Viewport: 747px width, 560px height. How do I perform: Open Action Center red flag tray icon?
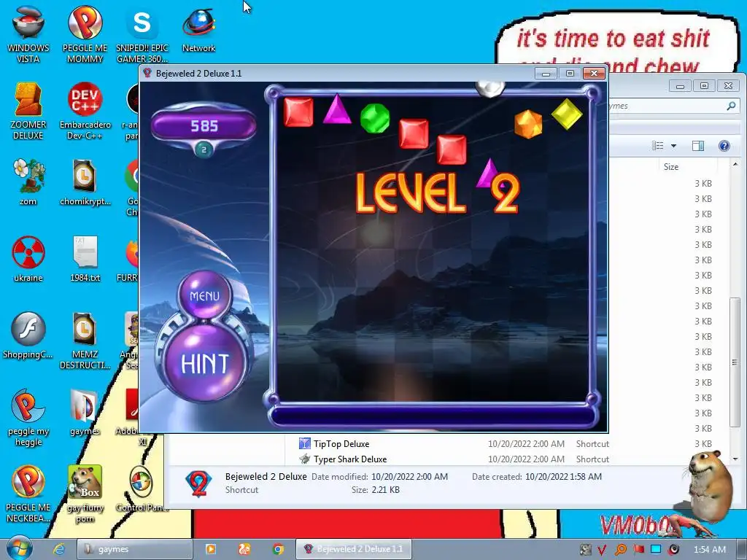click(x=638, y=550)
